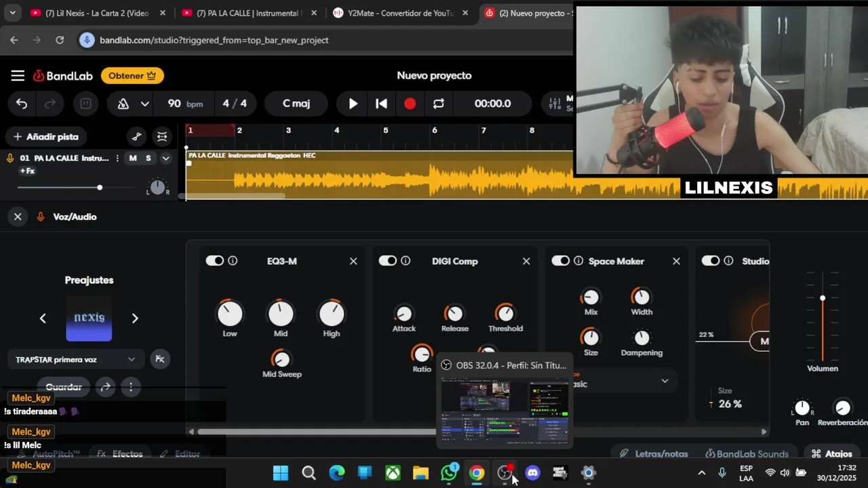Image resolution: width=868 pixels, height=488 pixels.
Task: Mute the PA LA CALLE track
Action: 133,158
